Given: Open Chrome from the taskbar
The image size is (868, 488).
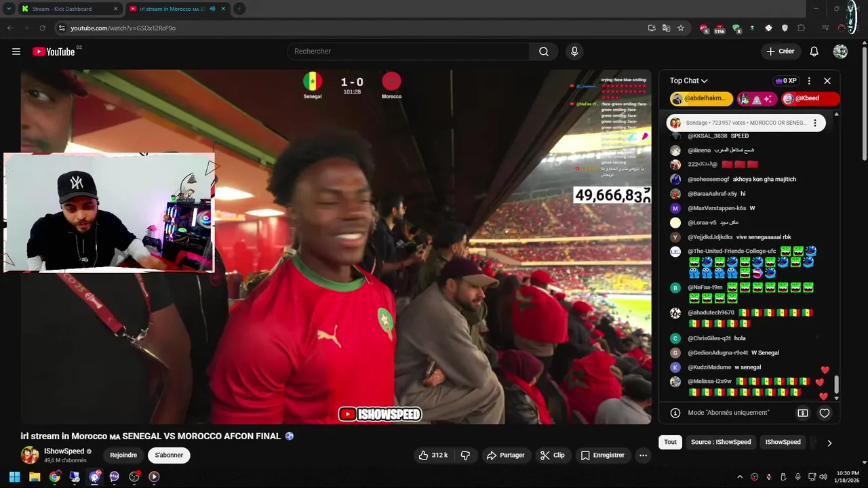Looking at the screenshot, I should tap(54, 476).
